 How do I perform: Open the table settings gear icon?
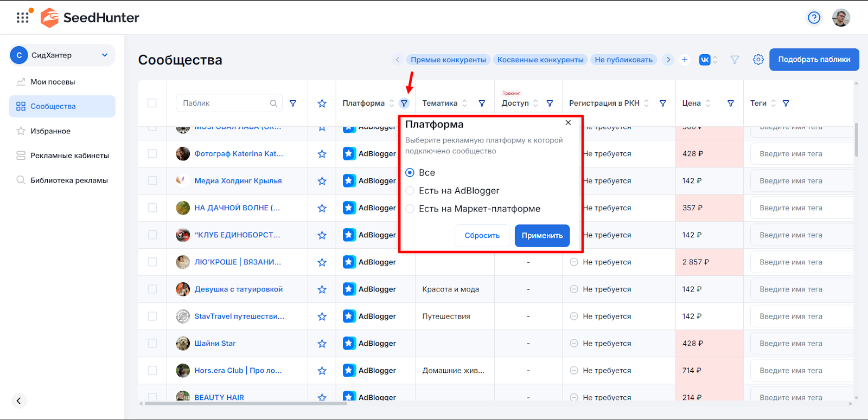pyautogui.click(x=758, y=60)
